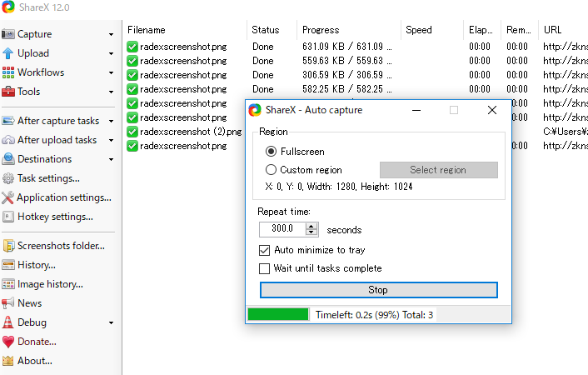Click green check icon of radexscreenshot (2).png

[132, 132]
